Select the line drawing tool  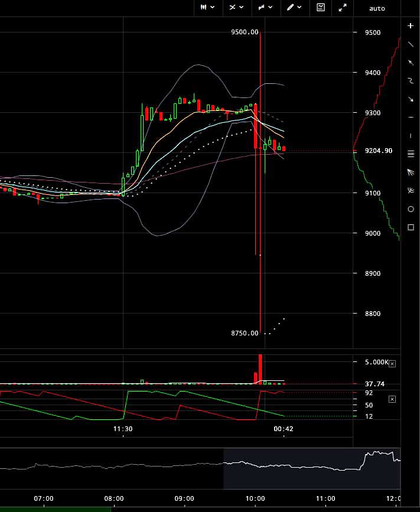[x=411, y=44]
